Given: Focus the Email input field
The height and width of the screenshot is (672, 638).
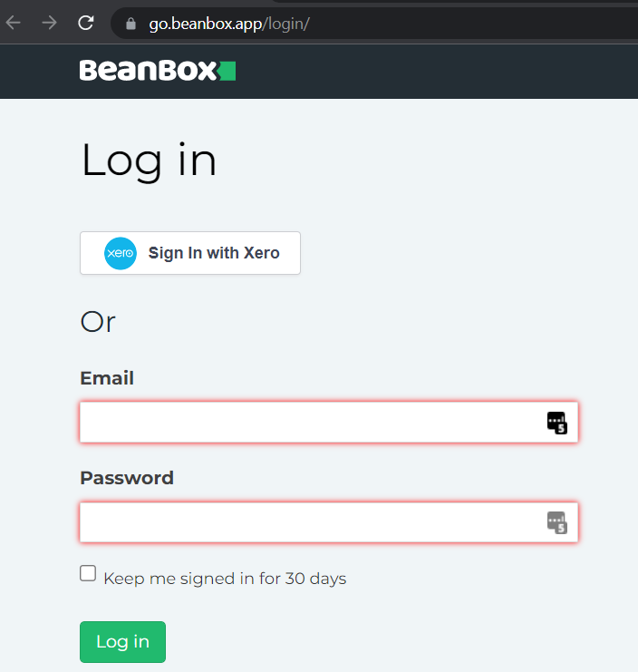Looking at the screenshot, I should tap(329, 422).
